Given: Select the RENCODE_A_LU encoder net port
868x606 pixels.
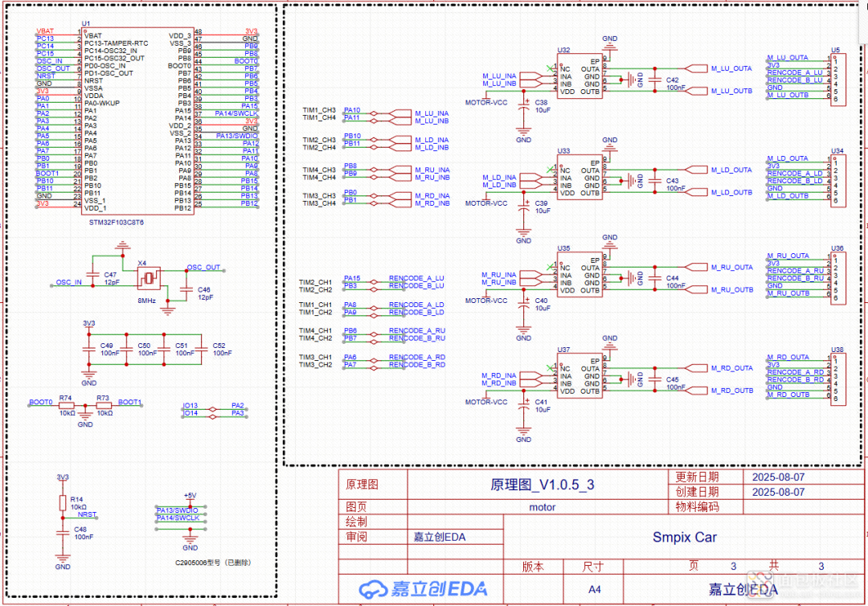Looking at the screenshot, I should tap(416, 278).
